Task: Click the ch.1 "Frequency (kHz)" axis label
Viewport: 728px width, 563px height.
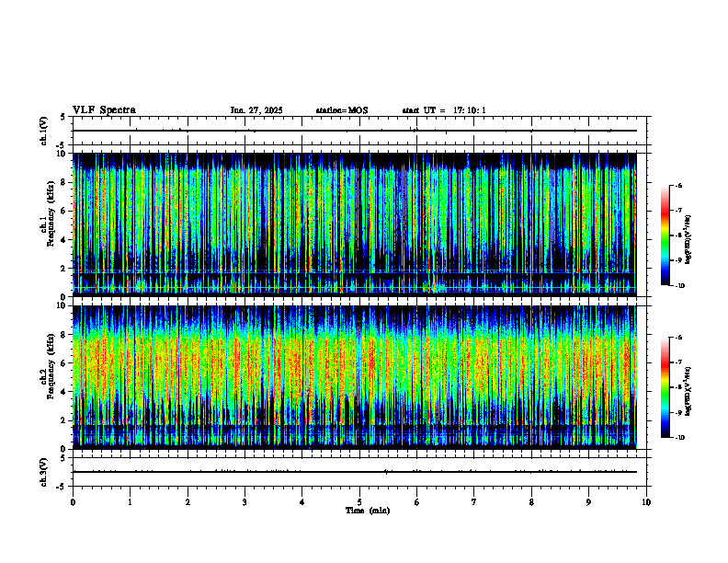Action: pyautogui.click(x=51, y=213)
